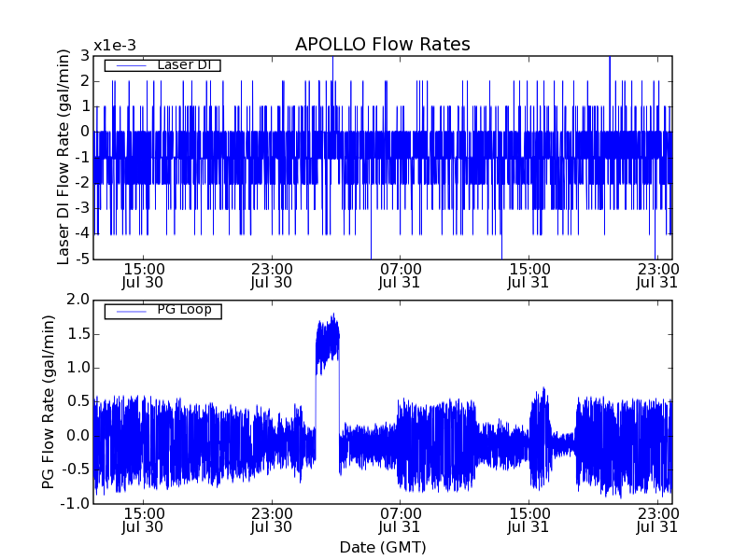Image resolution: width=747 pixels, height=560 pixels.
Task: Click the -5 tick on Laser DI axis
Action: (x=82, y=259)
